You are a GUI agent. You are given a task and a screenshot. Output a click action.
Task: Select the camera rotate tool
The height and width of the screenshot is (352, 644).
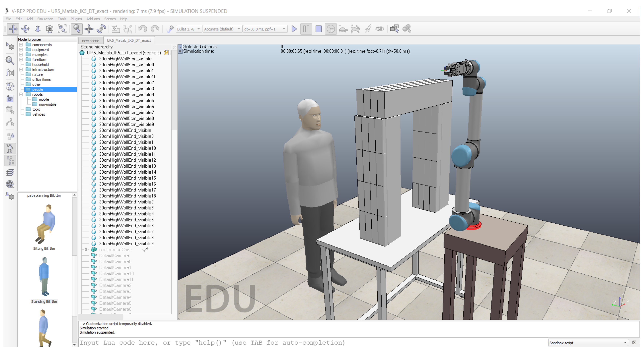pyautogui.click(x=25, y=29)
